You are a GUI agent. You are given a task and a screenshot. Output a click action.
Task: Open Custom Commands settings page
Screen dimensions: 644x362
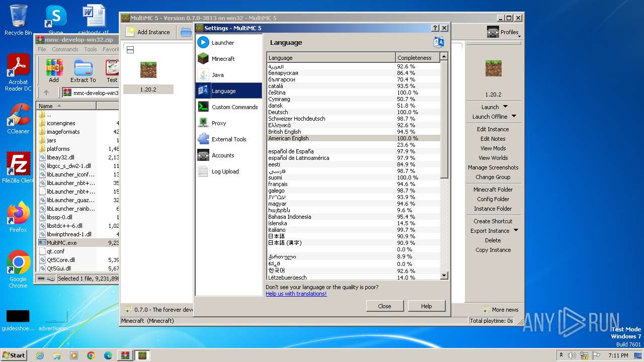[228, 107]
